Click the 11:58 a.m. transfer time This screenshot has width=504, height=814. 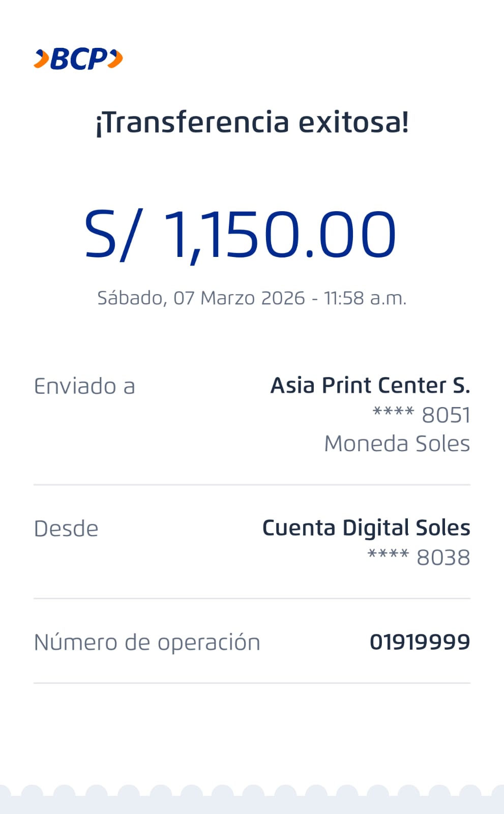[365, 298]
